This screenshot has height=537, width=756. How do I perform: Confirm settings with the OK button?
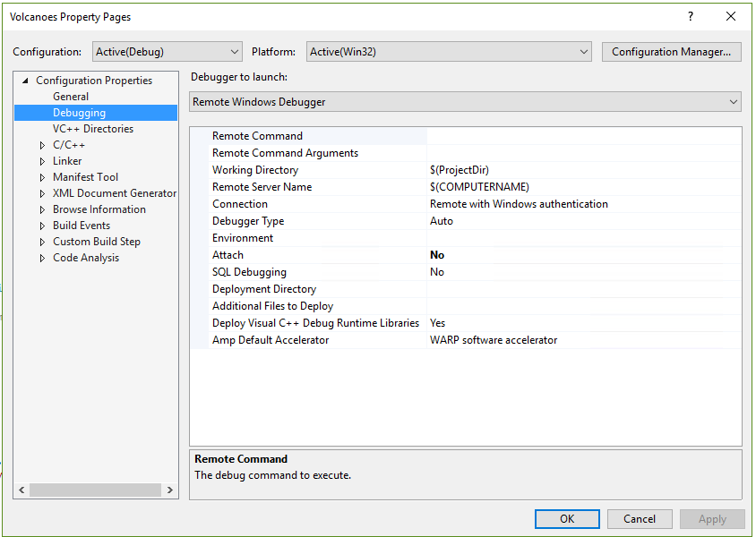pos(567,519)
